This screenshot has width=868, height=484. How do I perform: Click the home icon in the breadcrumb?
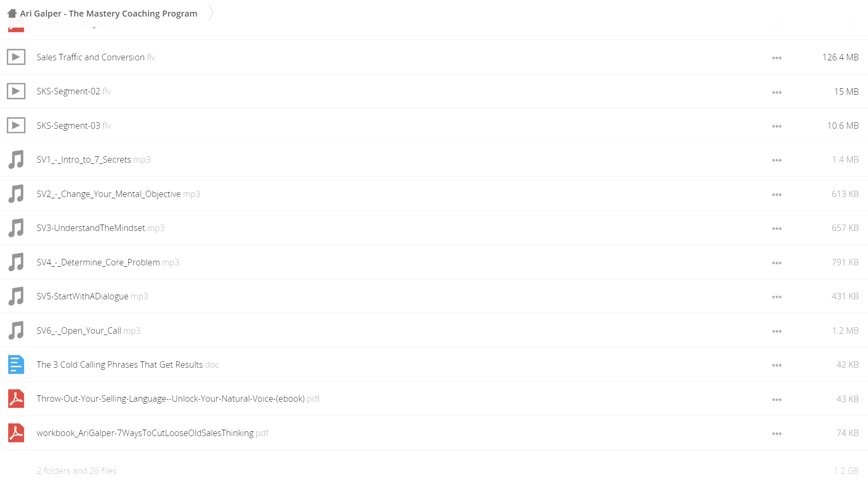pos(12,13)
